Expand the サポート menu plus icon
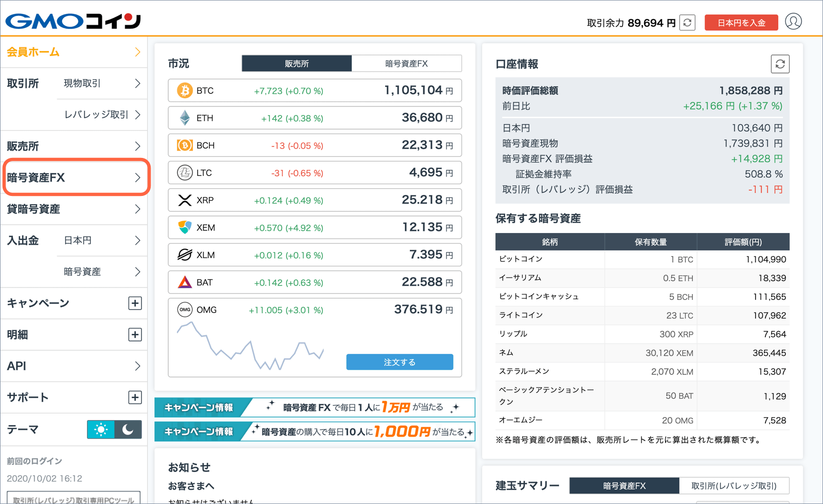 135,398
